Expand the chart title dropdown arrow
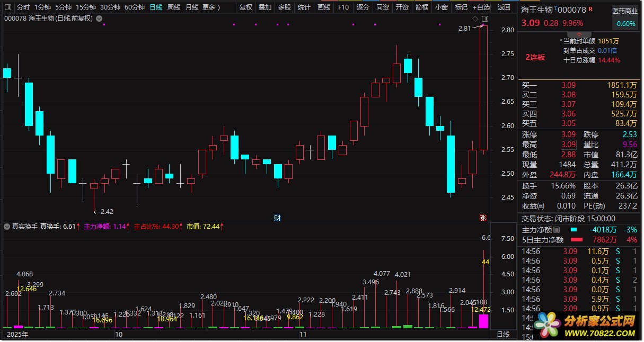This screenshot has width=644, height=342. pos(100,19)
